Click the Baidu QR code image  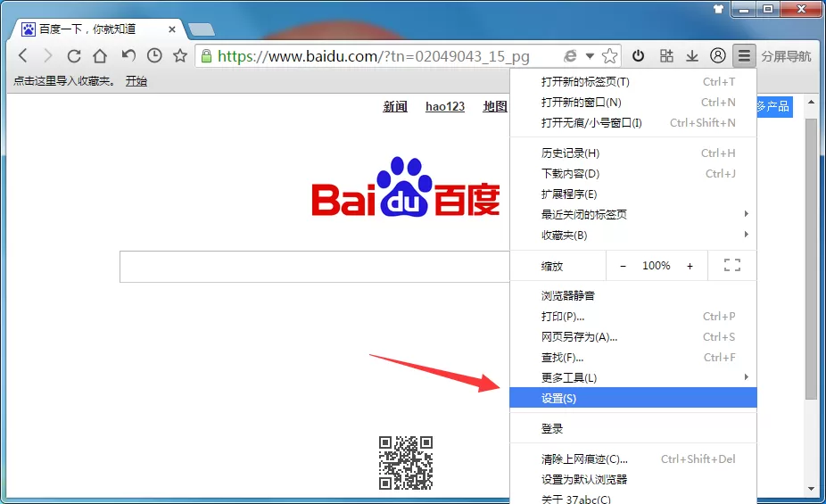[406, 463]
